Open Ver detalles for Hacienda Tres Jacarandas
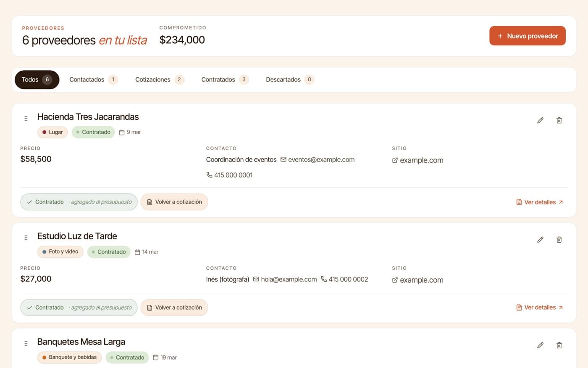Screen dimensions: 588x368 [540, 202]
